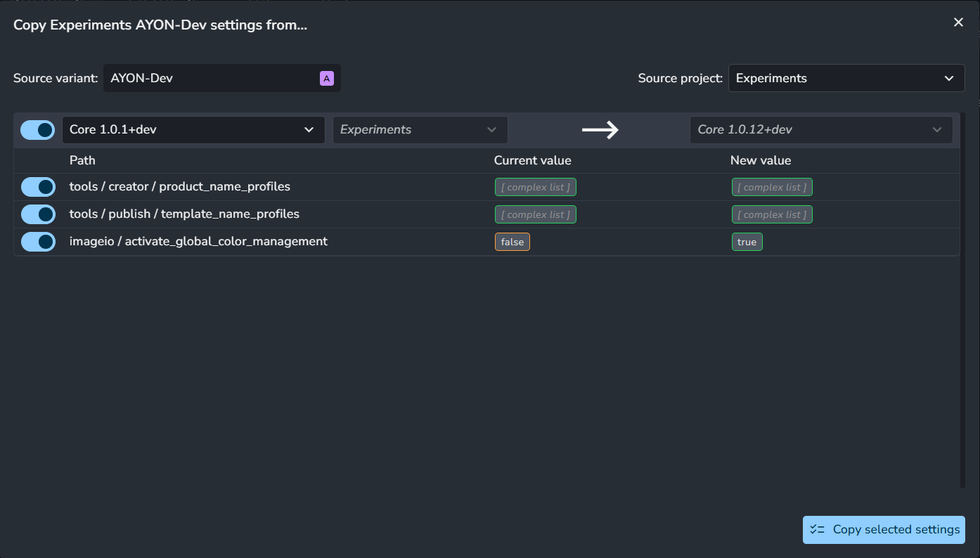Click the green true new value badge

tap(747, 242)
